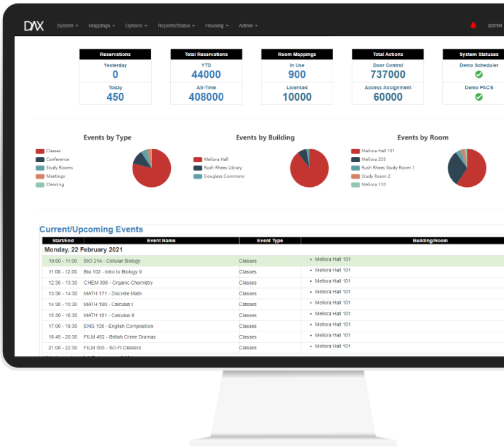This screenshot has width=504, height=447.
Task: Select the CHEM 308 - Organic Chemistry event
Action: tap(118, 283)
